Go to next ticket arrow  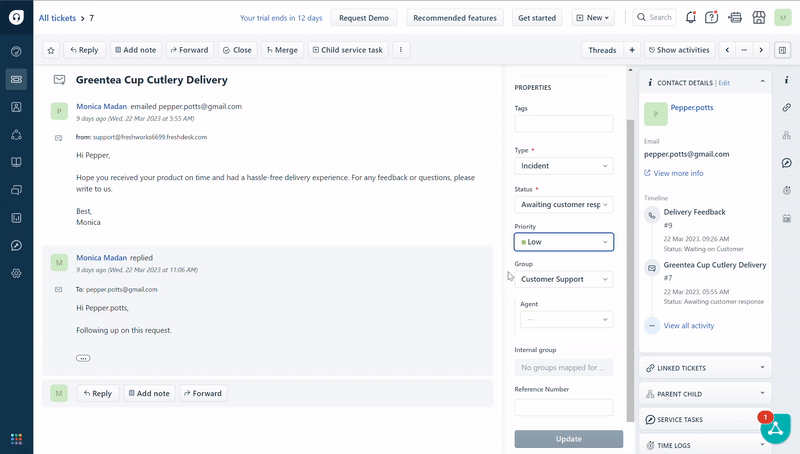761,50
